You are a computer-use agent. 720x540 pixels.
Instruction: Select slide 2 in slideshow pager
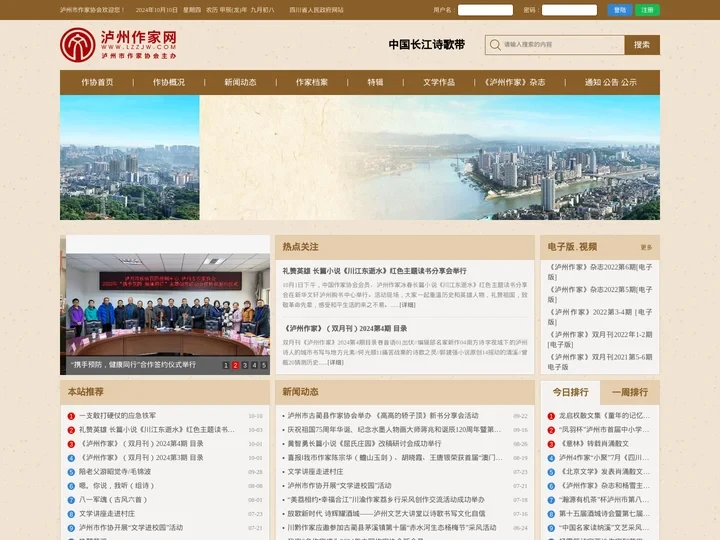tap(235, 365)
